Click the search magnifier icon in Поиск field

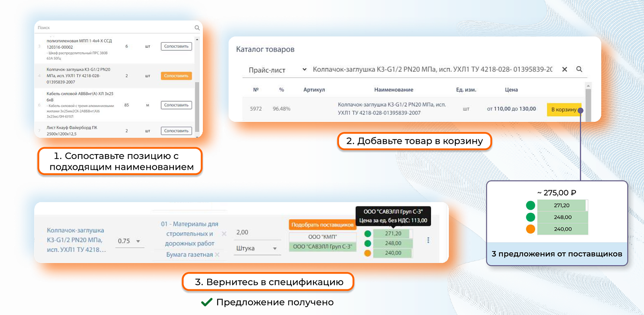click(x=197, y=28)
